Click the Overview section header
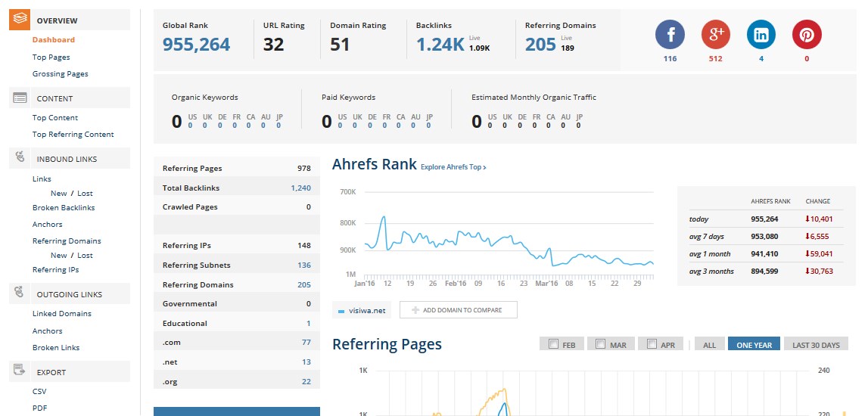This screenshot has height=416, width=868. coord(70,20)
